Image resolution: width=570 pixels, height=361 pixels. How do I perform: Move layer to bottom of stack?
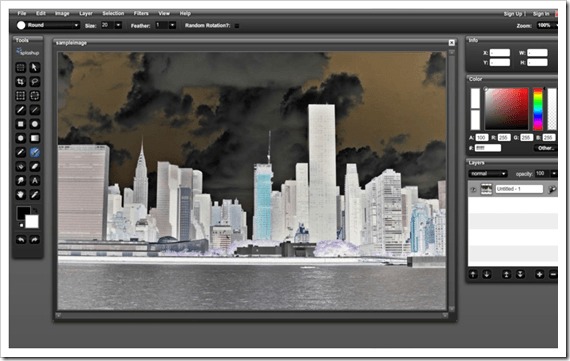[x=520, y=275]
